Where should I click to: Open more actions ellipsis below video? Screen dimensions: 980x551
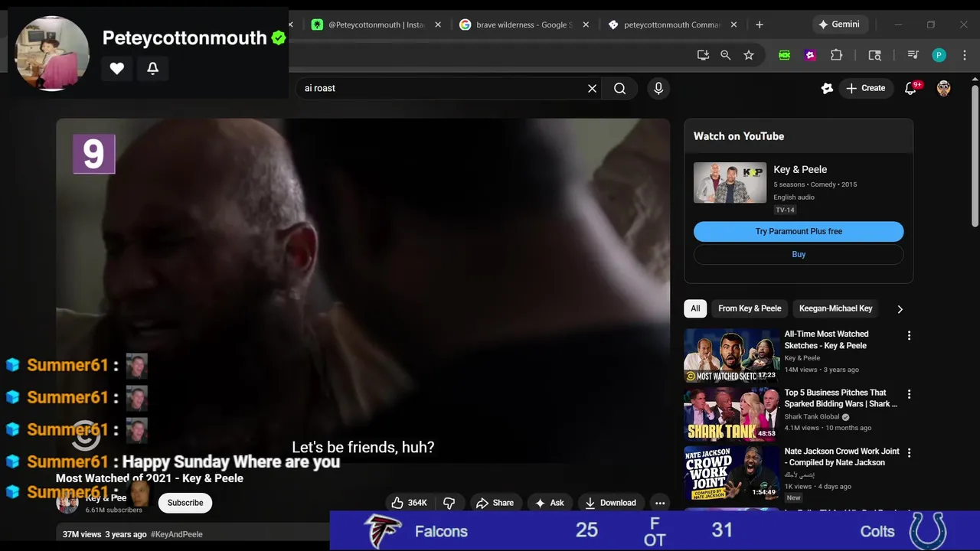(660, 503)
